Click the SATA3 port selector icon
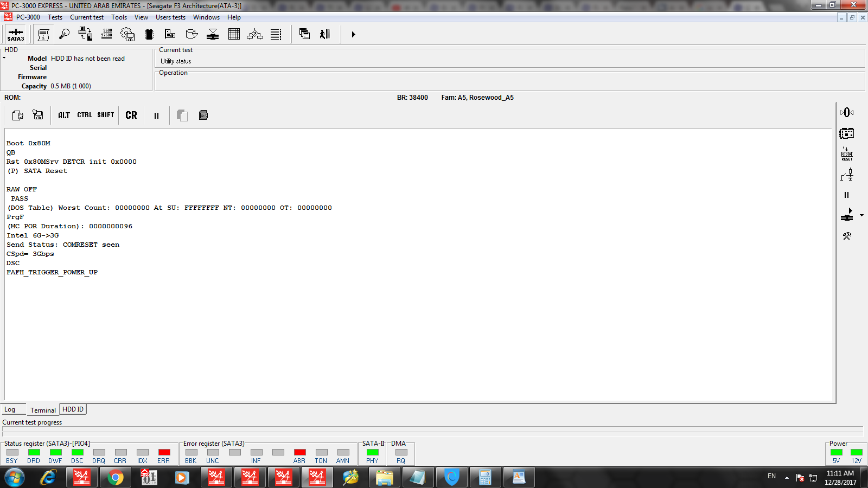 tap(16, 35)
